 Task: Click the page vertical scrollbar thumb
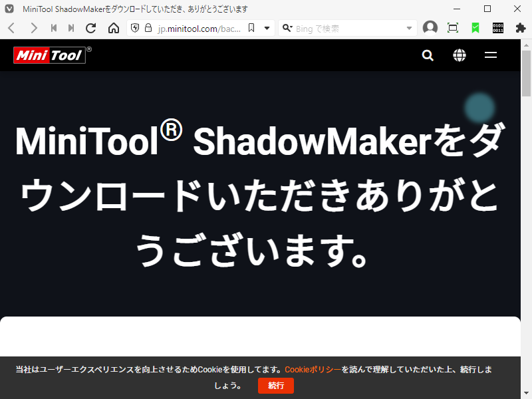pyautogui.click(x=526, y=74)
